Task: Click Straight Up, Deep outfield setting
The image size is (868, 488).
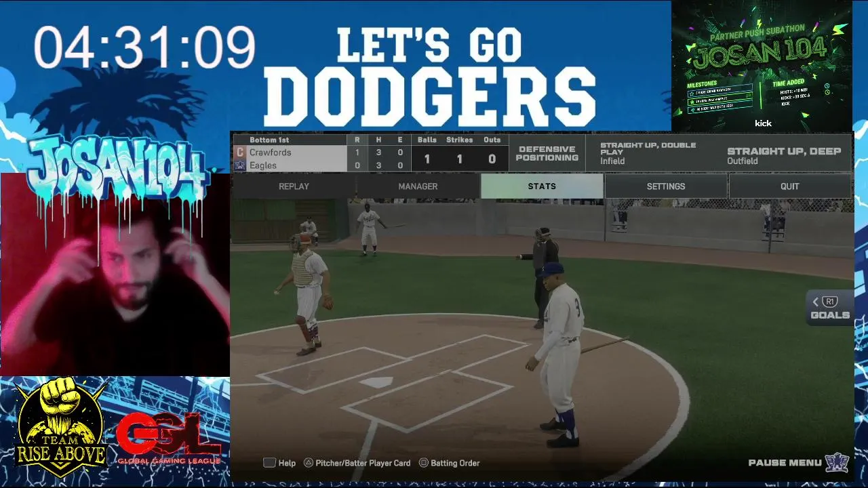Action: point(784,156)
